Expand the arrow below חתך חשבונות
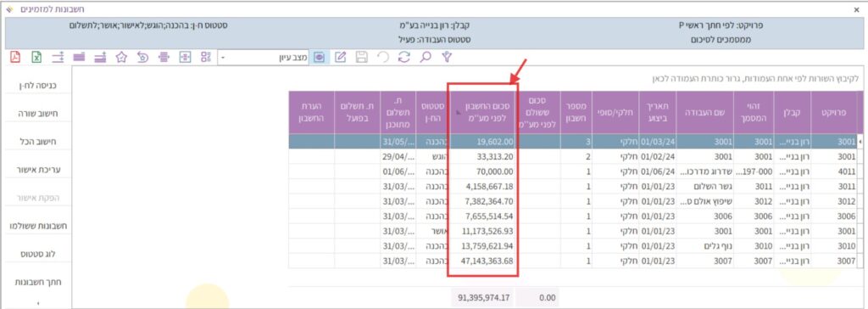This screenshot has height=309, width=868. [x=37, y=303]
